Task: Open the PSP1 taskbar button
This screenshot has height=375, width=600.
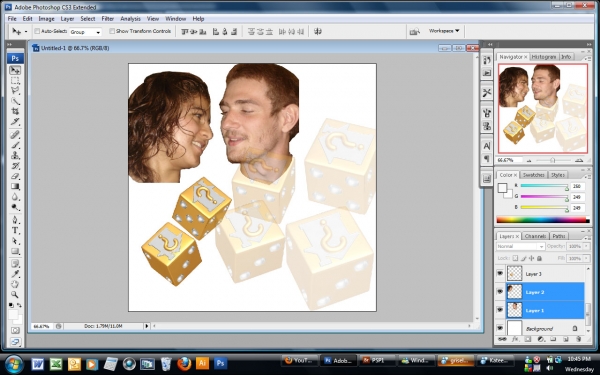Action: [377, 360]
